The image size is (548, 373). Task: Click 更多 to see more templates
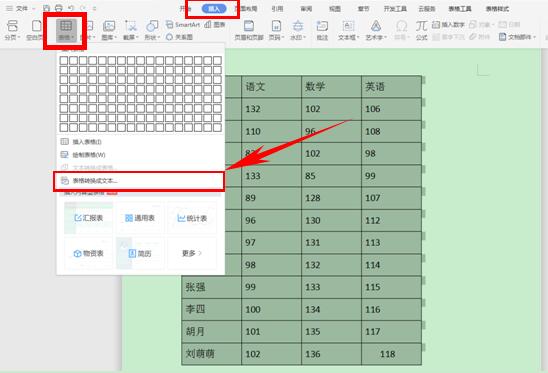tap(192, 253)
